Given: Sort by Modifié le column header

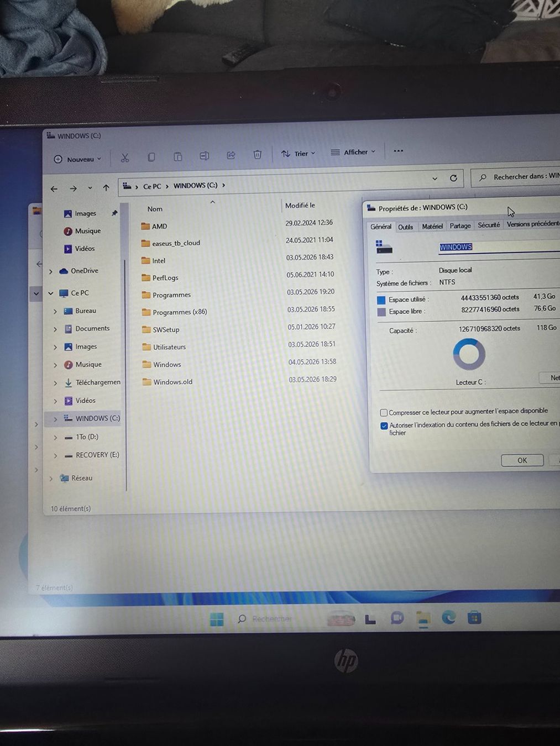Looking at the screenshot, I should tap(300, 206).
